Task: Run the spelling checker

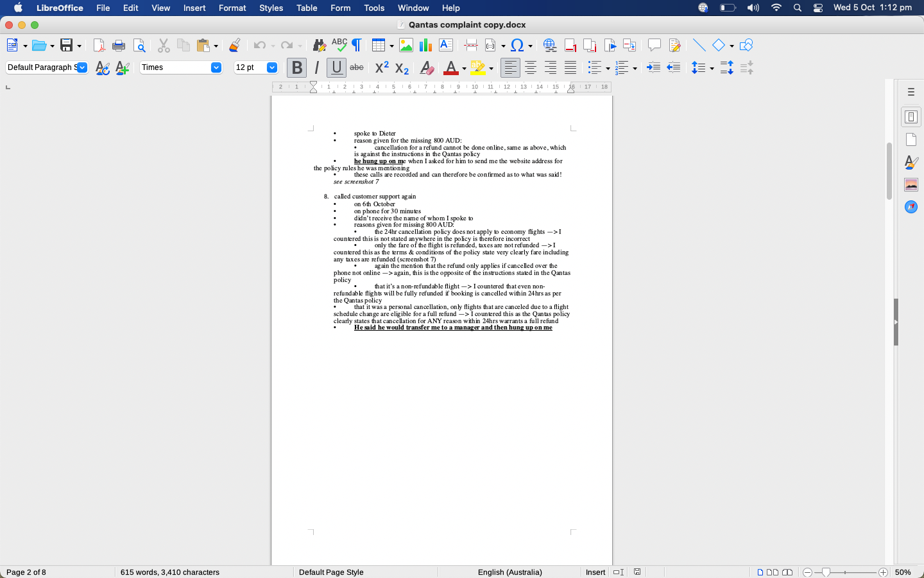Action: pos(339,45)
